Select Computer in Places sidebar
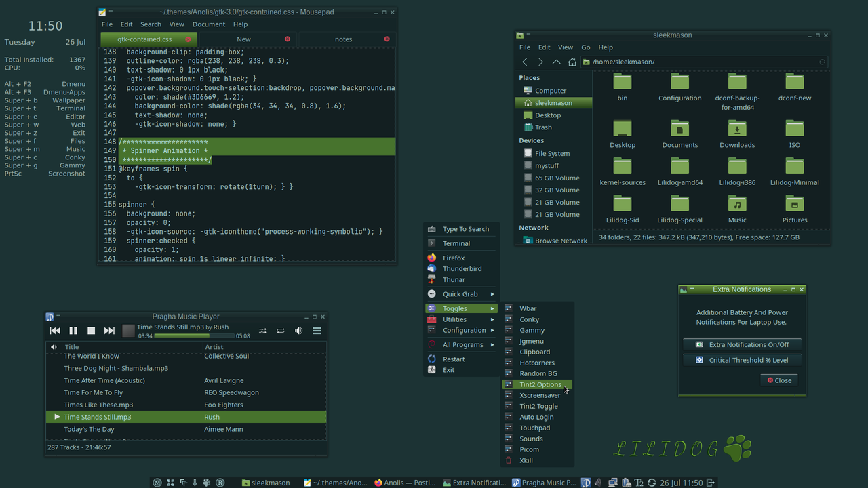Image resolution: width=868 pixels, height=488 pixels. coord(553,90)
